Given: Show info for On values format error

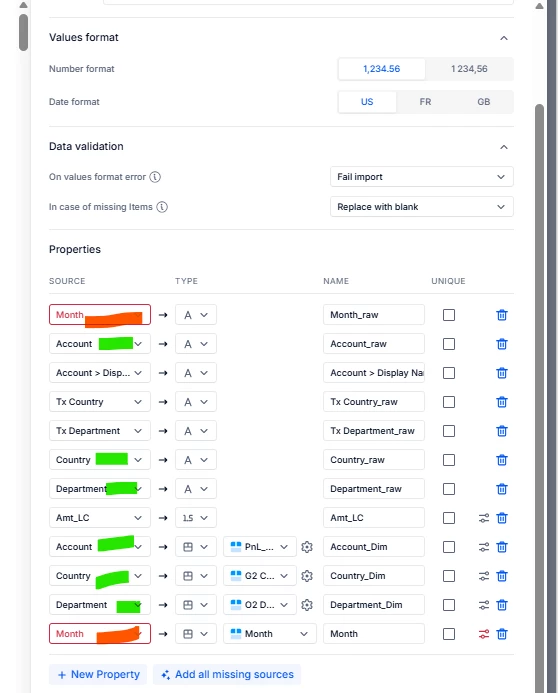Looking at the screenshot, I should [155, 177].
